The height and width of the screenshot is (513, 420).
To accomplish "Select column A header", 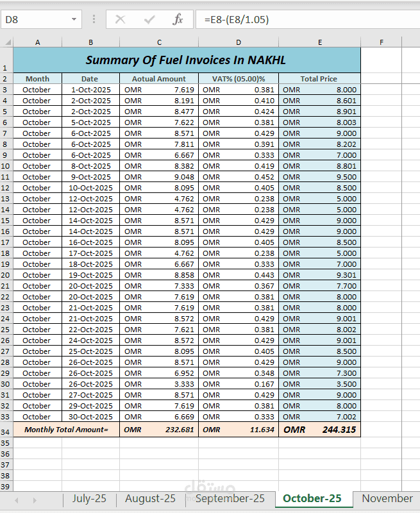I will tap(38, 42).
